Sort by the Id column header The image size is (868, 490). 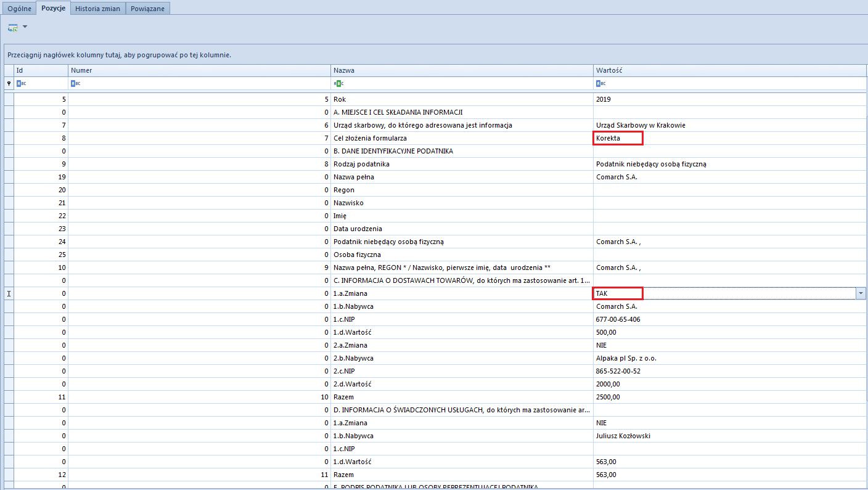[41, 70]
